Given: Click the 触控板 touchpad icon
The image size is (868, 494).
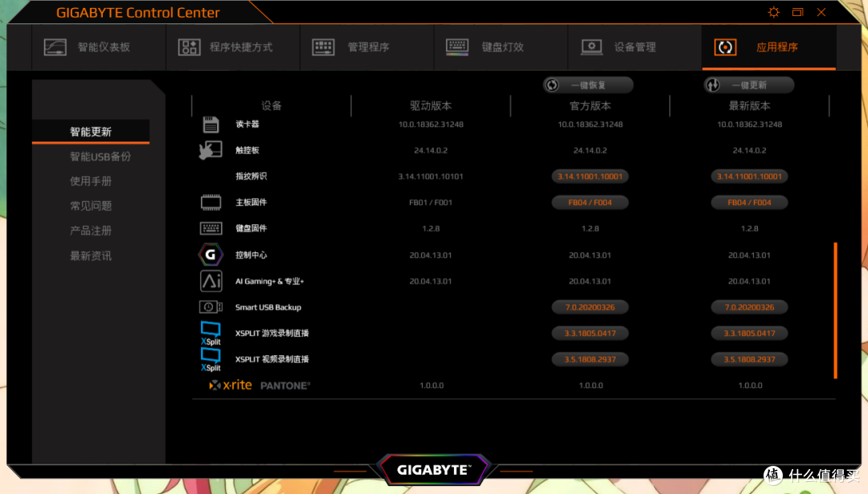Looking at the screenshot, I should [211, 150].
